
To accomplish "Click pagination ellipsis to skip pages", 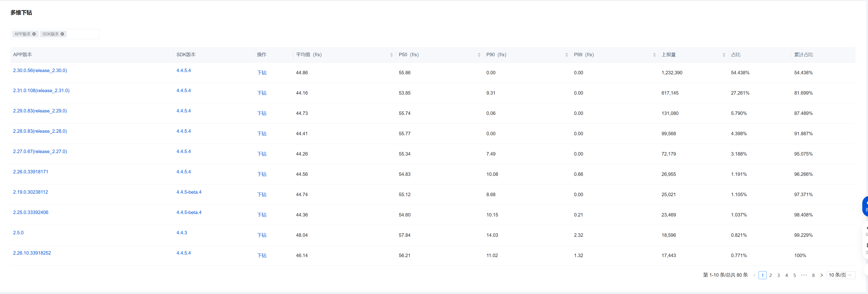I will pos(804,275).
